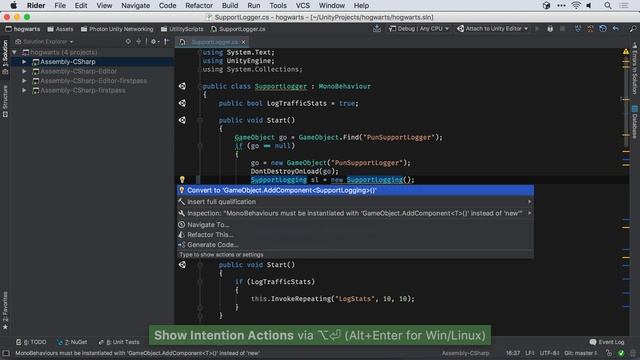Open the VCS menu
The image size is (640, 360).
(x=302, y=6)
